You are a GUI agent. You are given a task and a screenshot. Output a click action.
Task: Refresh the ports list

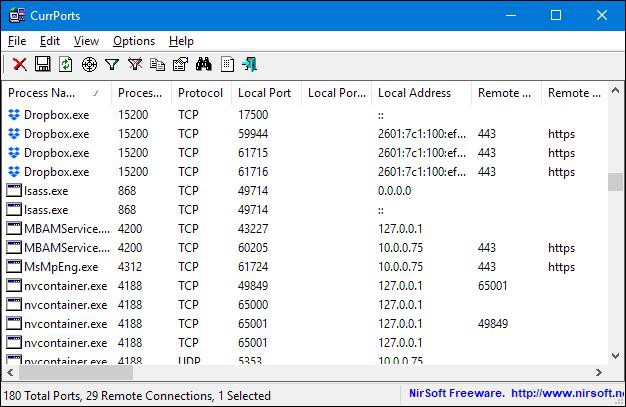(65, 64)
